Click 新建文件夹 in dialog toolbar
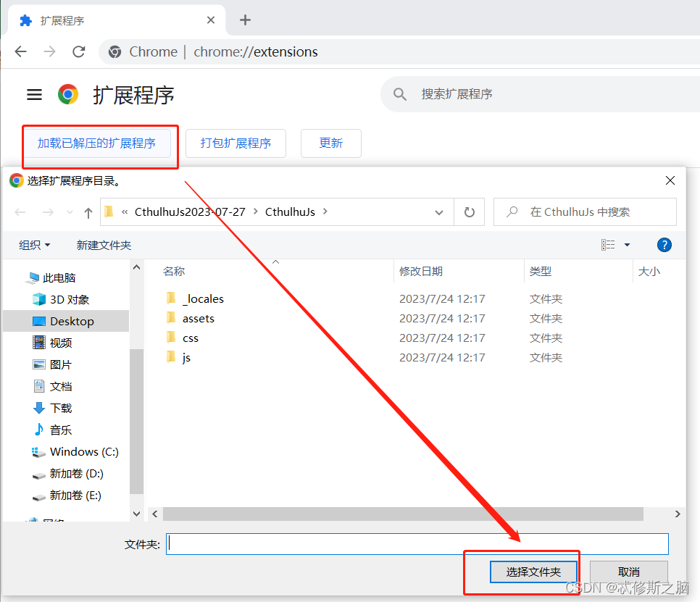This screenshot has width=700, height=602. click(x=104, y=245)
